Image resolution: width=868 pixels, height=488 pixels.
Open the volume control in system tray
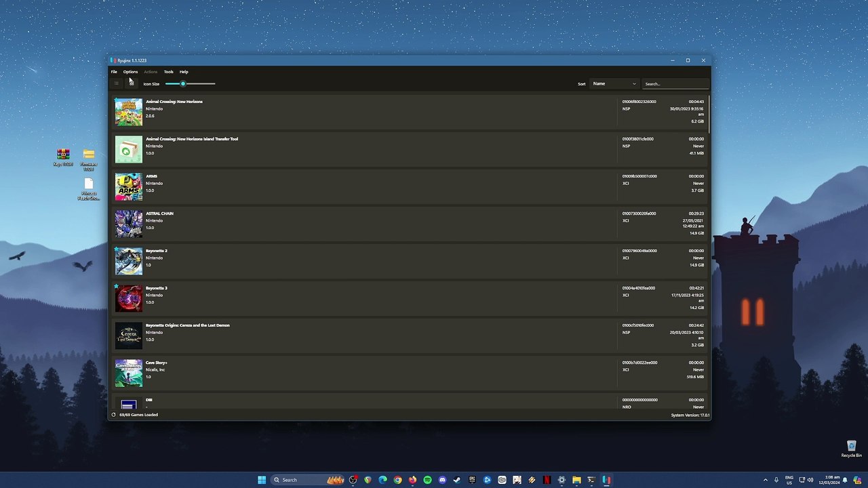click(x=810, y=480)
